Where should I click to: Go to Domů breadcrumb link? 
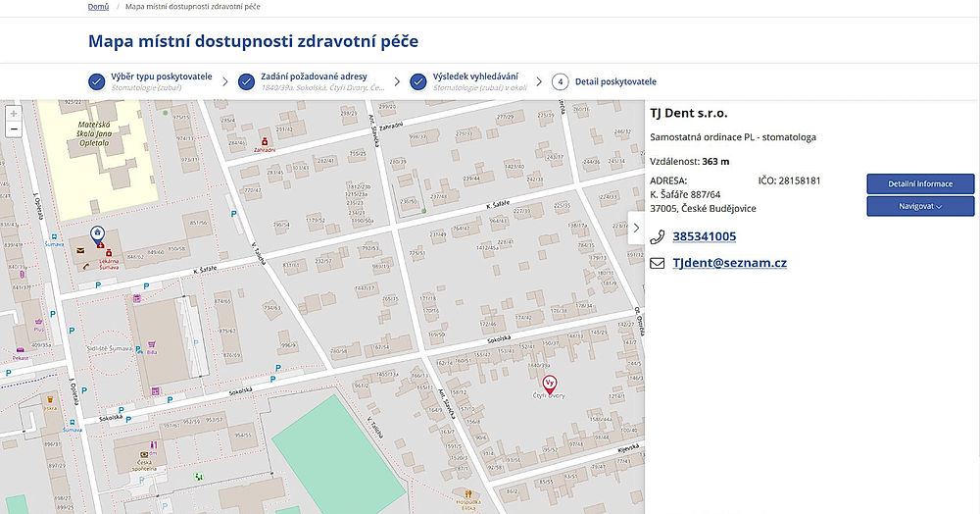click(98, 6)
